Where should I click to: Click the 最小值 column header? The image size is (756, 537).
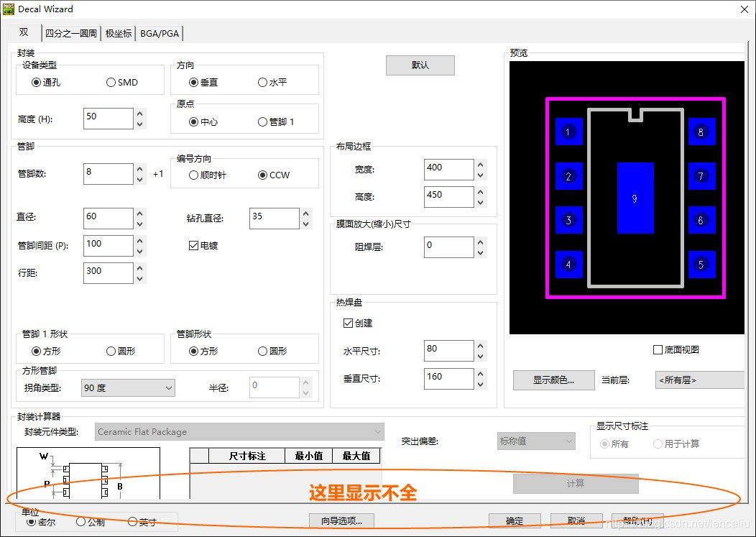(309, 456)
